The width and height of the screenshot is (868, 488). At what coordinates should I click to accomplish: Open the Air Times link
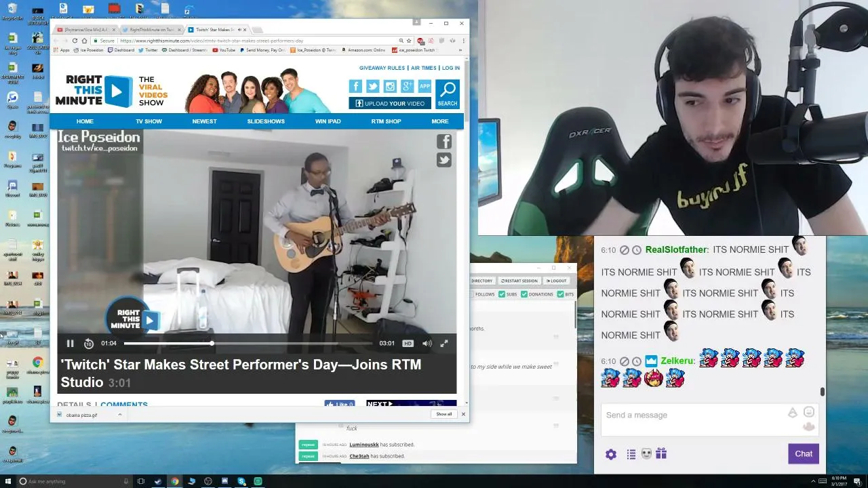click(x=424, y=68)
